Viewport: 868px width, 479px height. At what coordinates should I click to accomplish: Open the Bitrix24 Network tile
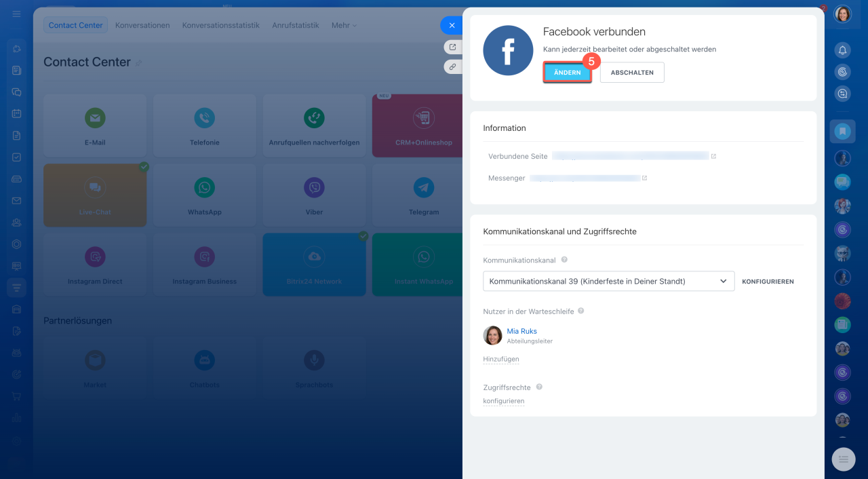tap(315, 265)
